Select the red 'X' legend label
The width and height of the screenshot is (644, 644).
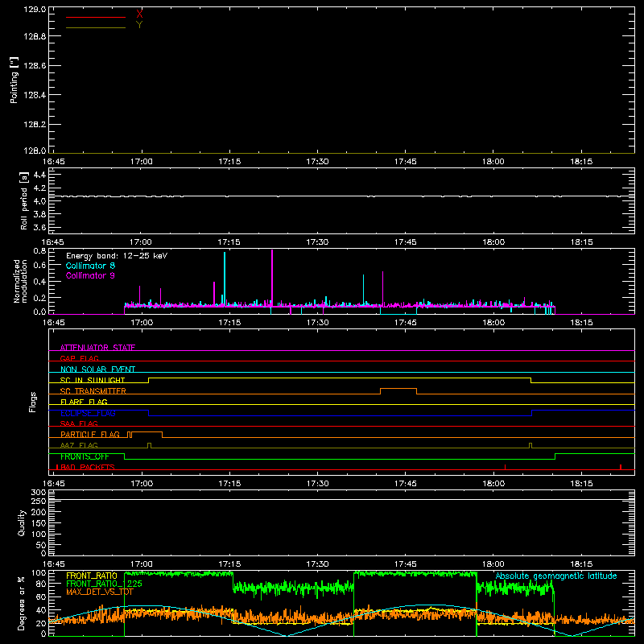(x=139, y=14)
